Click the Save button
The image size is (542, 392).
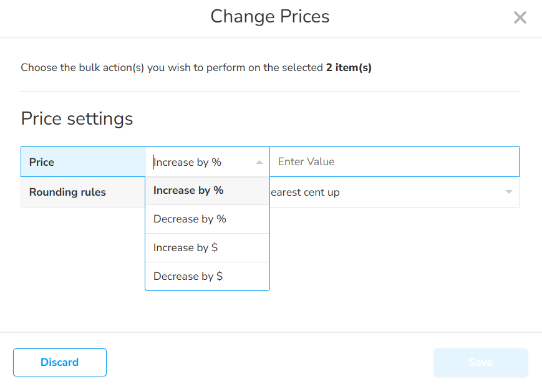point(480,362)
